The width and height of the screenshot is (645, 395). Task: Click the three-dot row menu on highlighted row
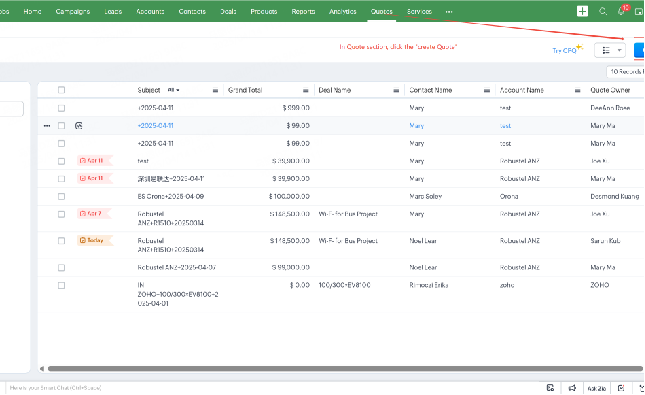point(47,125)
